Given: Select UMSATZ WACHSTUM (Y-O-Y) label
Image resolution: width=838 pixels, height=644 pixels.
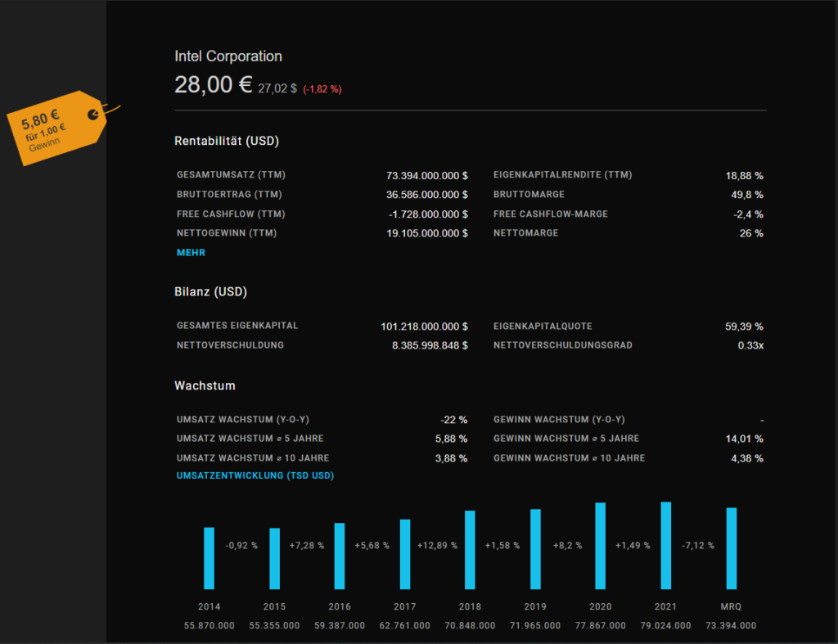Looking at the screenshot, I should click(243, 420).
